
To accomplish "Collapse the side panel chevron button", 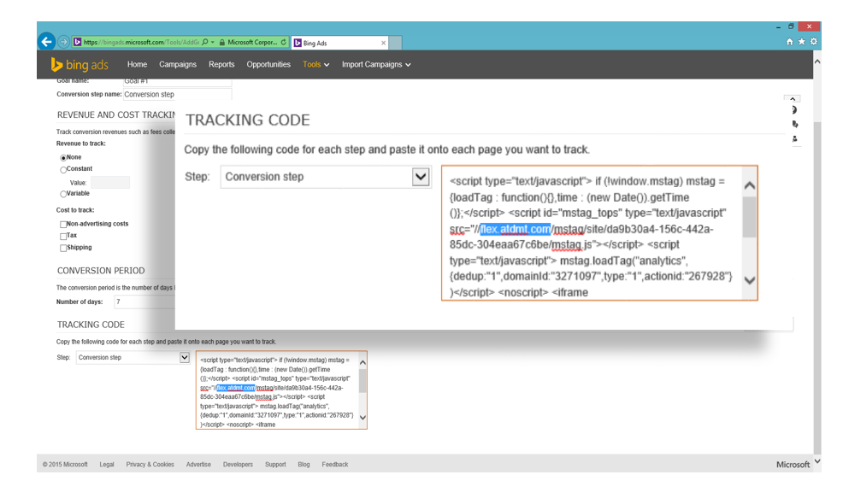I will point(793,99).
